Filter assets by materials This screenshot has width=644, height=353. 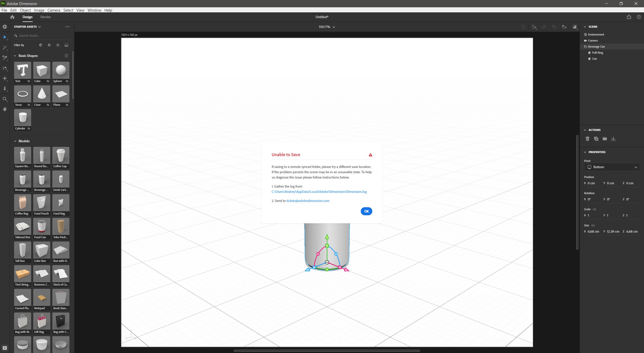point(49,45)
